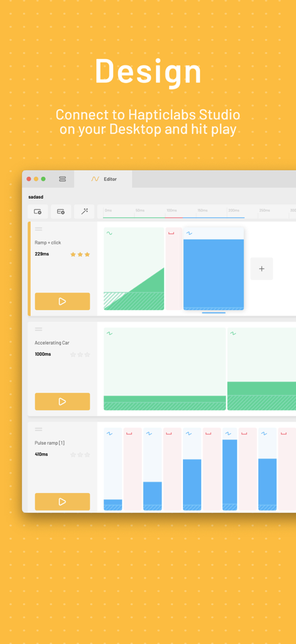
Task: Rate Ramp + click one star
Action: tap(73, 254)
